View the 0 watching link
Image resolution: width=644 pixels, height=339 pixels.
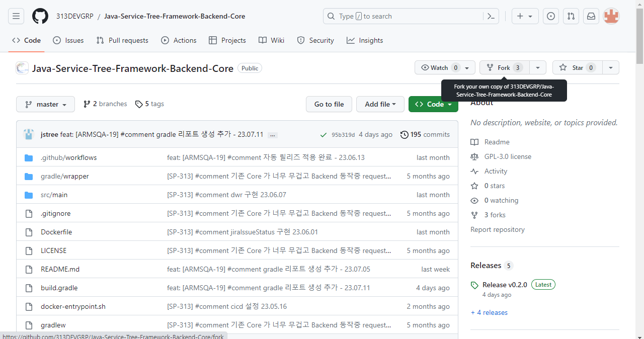(494, 200)
